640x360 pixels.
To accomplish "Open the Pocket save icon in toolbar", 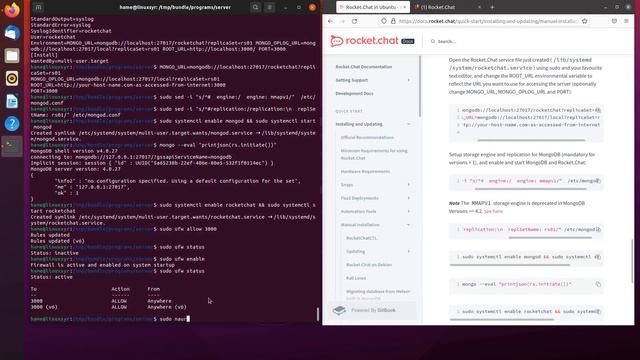I will 614,21.
